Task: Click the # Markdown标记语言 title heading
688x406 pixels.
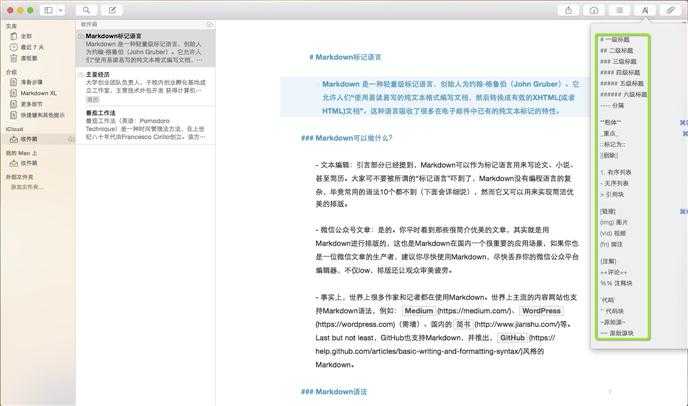Action: tap(345, 57)
